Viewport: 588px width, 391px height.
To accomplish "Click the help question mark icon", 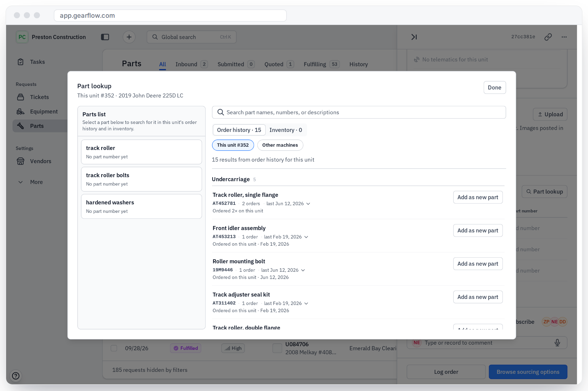I will tap(16, 376).
